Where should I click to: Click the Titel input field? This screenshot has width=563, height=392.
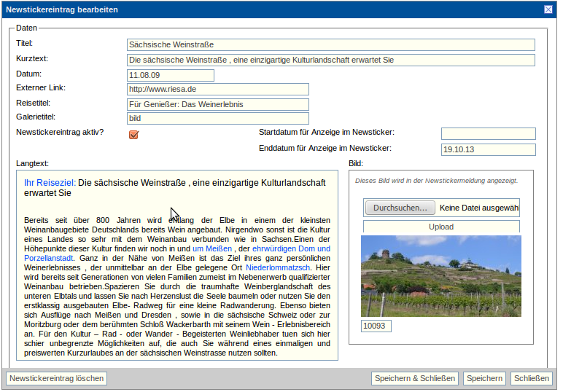(x=330, y=44)
